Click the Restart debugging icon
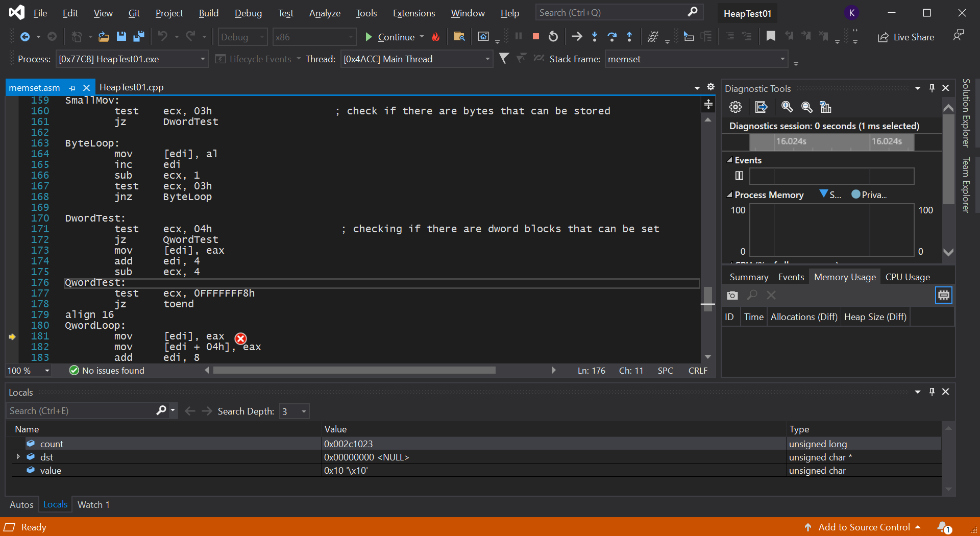 [553, 37]
